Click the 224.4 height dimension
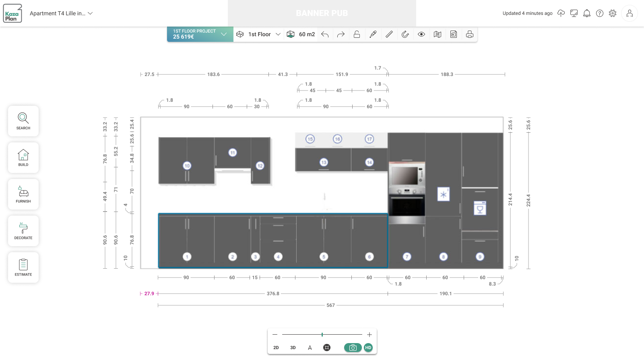The height and width of the screenshot is (362, 644). 528,200
